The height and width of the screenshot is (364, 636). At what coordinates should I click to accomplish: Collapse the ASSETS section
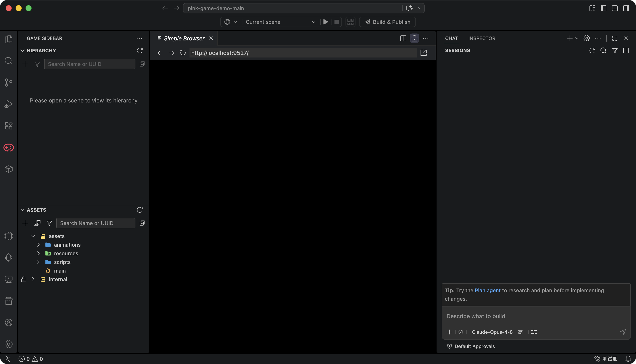tap(22, 210)
